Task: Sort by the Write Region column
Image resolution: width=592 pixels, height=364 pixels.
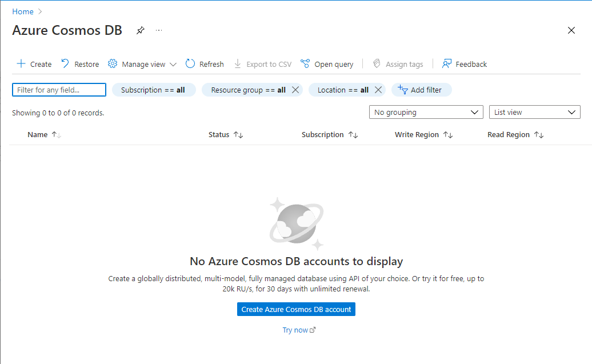Action: 423,135
